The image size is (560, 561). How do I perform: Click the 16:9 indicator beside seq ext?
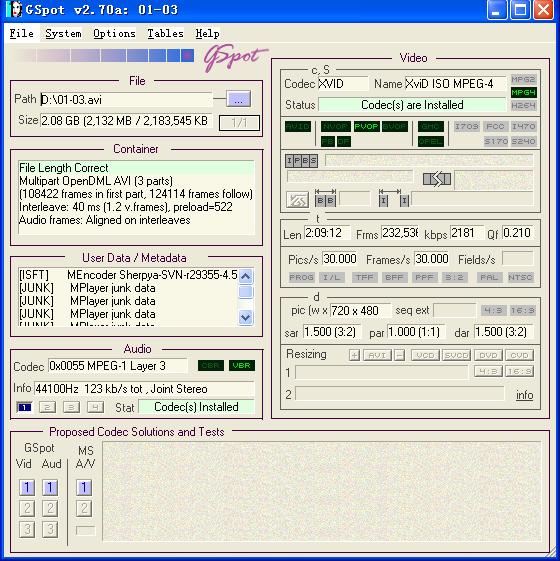pyautogui.click(x=522, y=310)
